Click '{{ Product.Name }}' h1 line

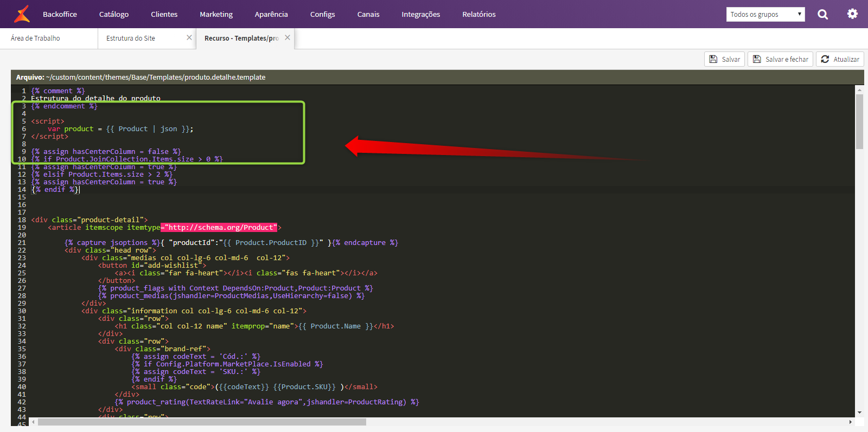(x=254, y=326)
